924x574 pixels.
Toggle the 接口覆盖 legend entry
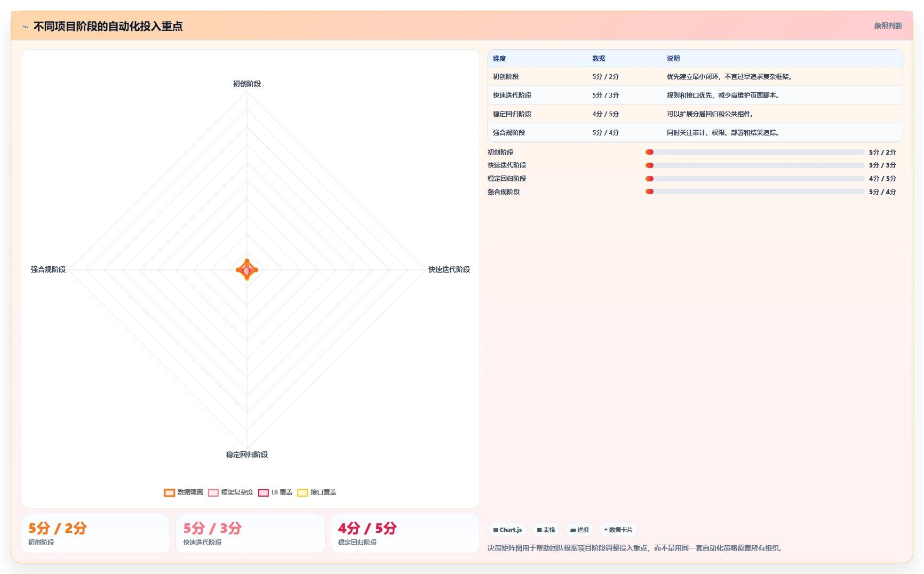(317, 492)
